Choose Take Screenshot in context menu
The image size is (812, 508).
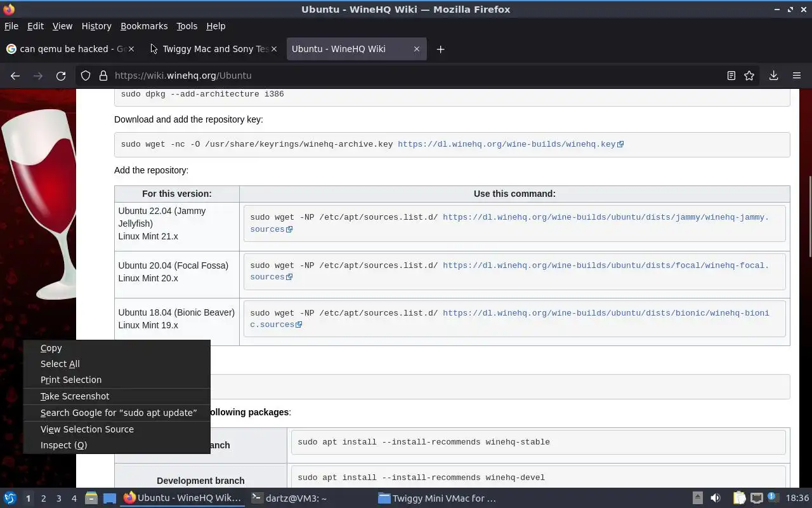point(117,396)
